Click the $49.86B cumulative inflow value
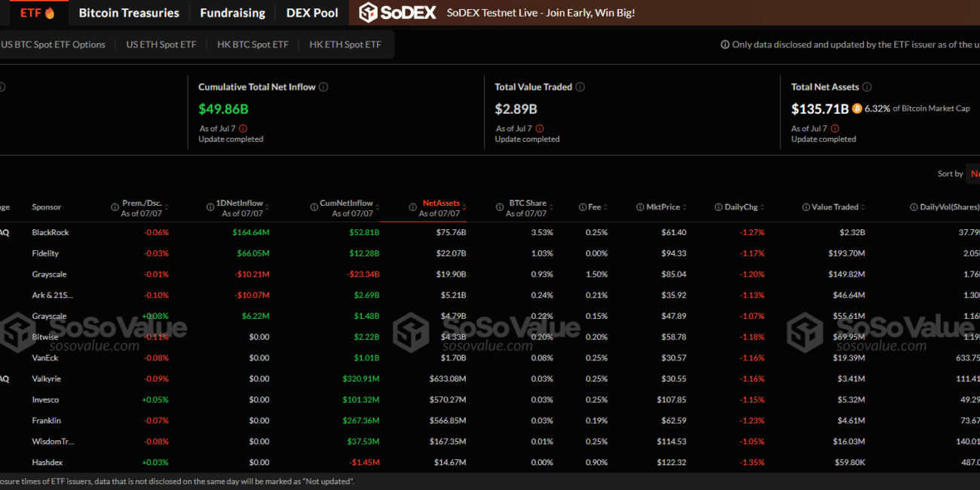Image resolution: width=980 pixels, height=490 pixels. click(x=223, y=109)
